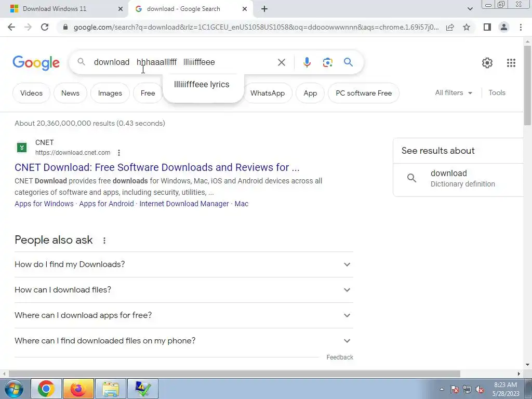Open Apps for Windows sitelink

[x=44, y=204]
